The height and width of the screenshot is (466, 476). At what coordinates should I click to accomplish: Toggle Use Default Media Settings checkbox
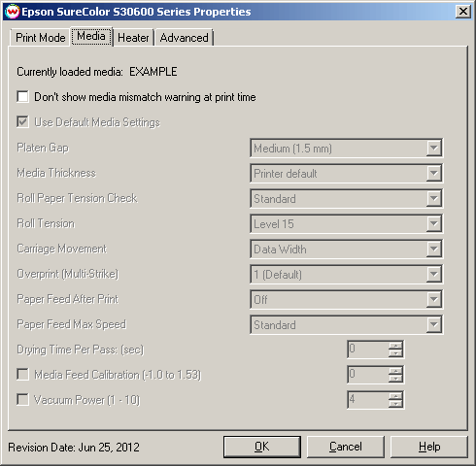(22, 122)
